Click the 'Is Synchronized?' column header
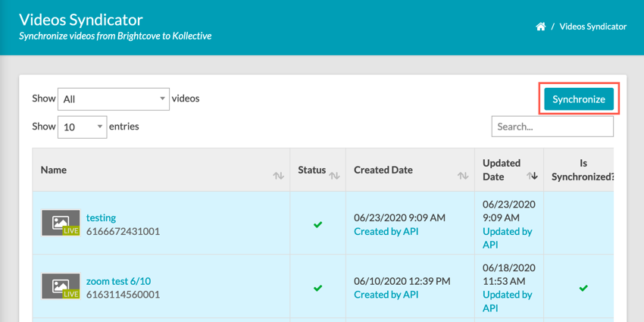This screenshot has height=322, width=644. pos(582,170)
